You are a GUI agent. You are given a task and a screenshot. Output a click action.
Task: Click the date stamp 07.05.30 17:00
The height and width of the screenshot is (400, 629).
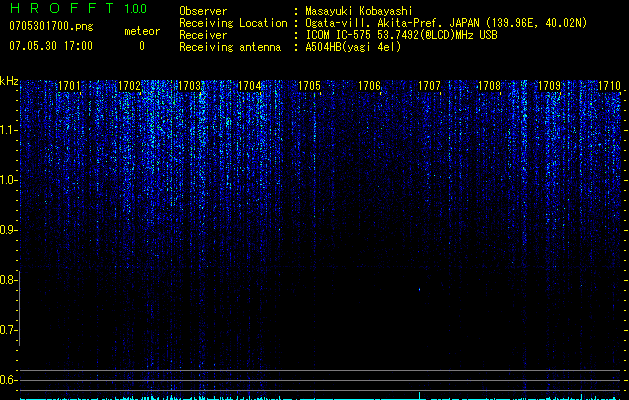tap(51, 46)
